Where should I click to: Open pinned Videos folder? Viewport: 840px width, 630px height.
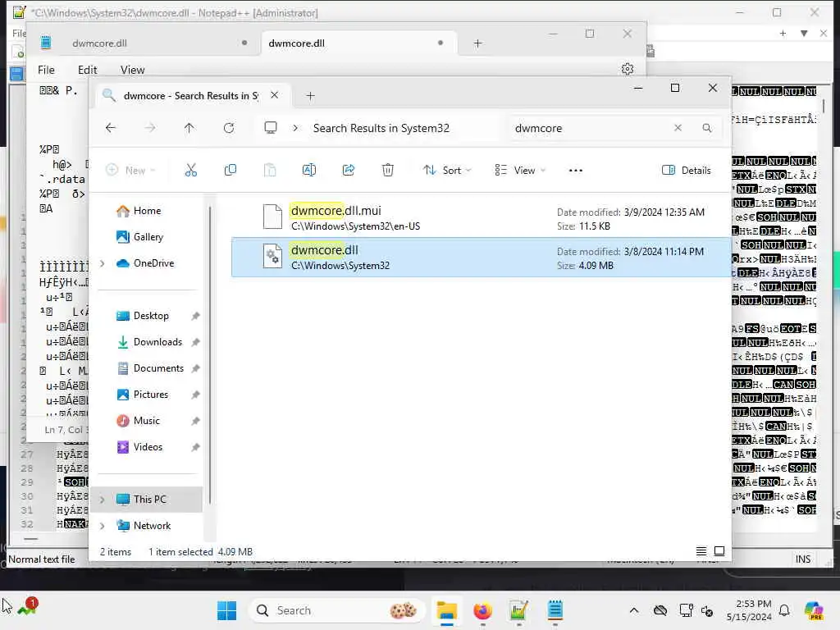[148, 447]
